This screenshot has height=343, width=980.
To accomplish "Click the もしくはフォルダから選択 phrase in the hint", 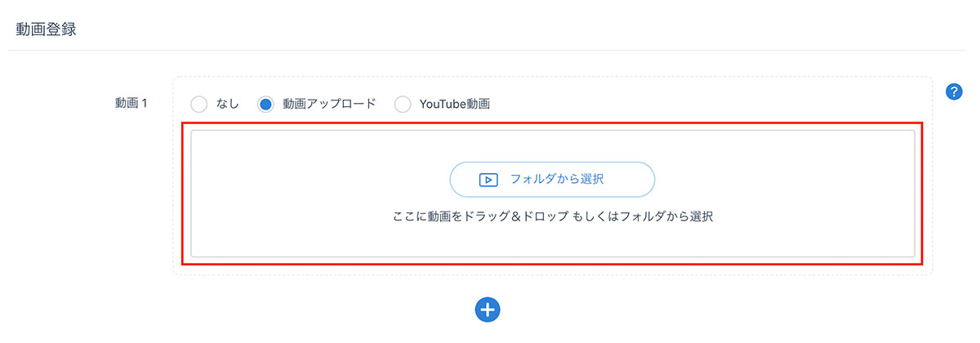I will (642, 218).
